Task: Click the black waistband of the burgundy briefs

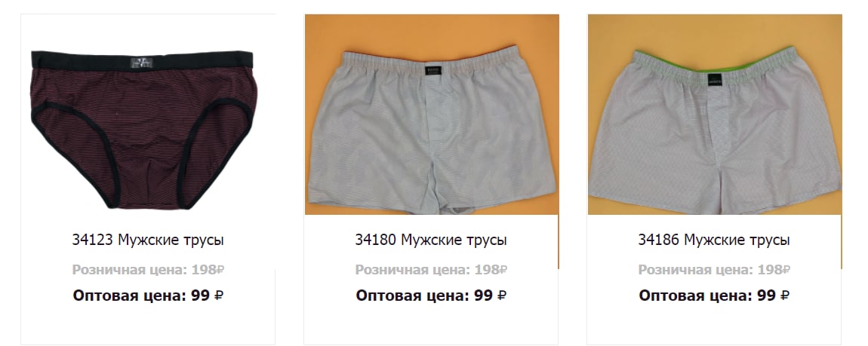Action: click(142, 60)
